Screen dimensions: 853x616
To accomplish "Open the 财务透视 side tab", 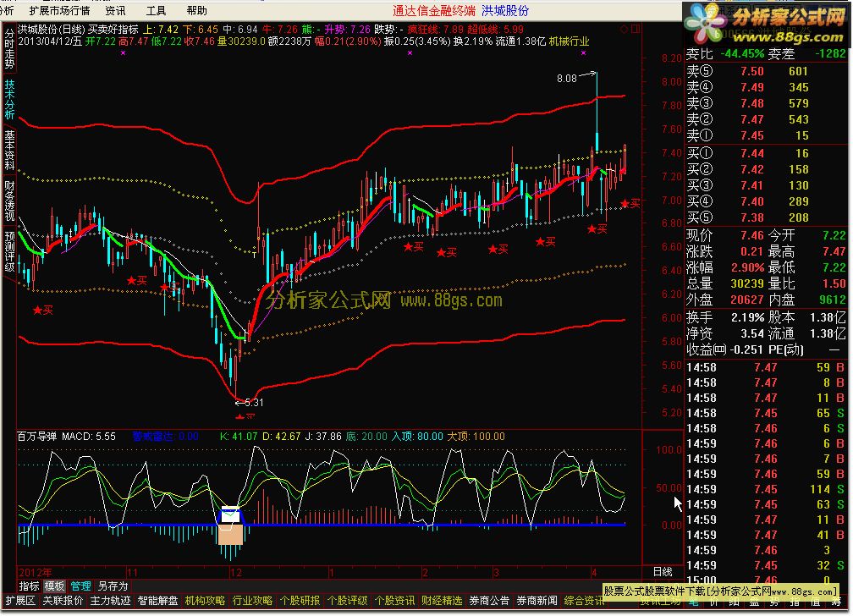I will 9,201.
